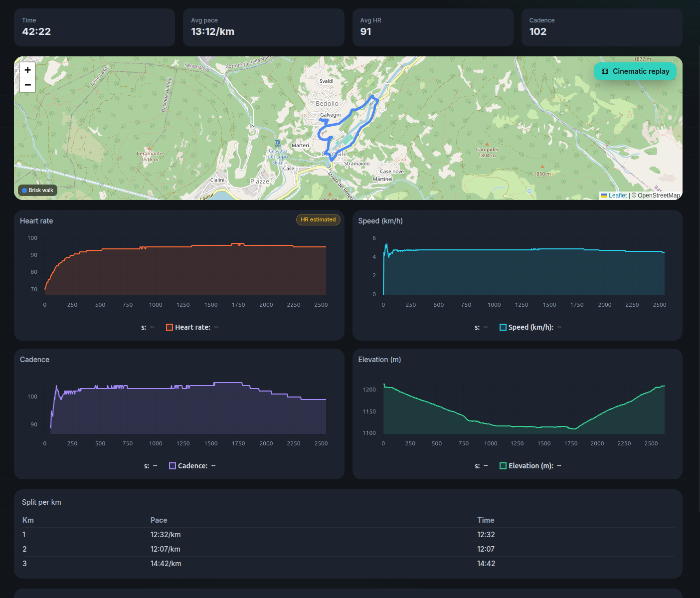
Task: Click the Km column header
Action: coord(28,520)
